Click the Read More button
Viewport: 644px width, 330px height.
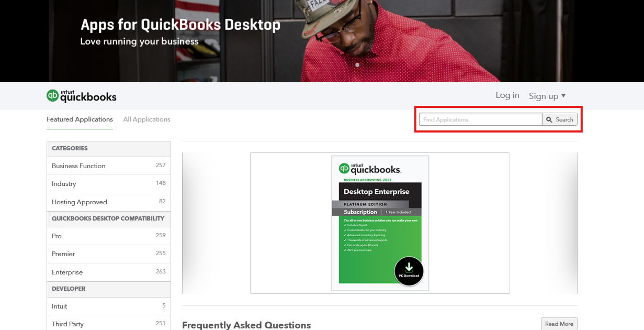pos(559,324)
